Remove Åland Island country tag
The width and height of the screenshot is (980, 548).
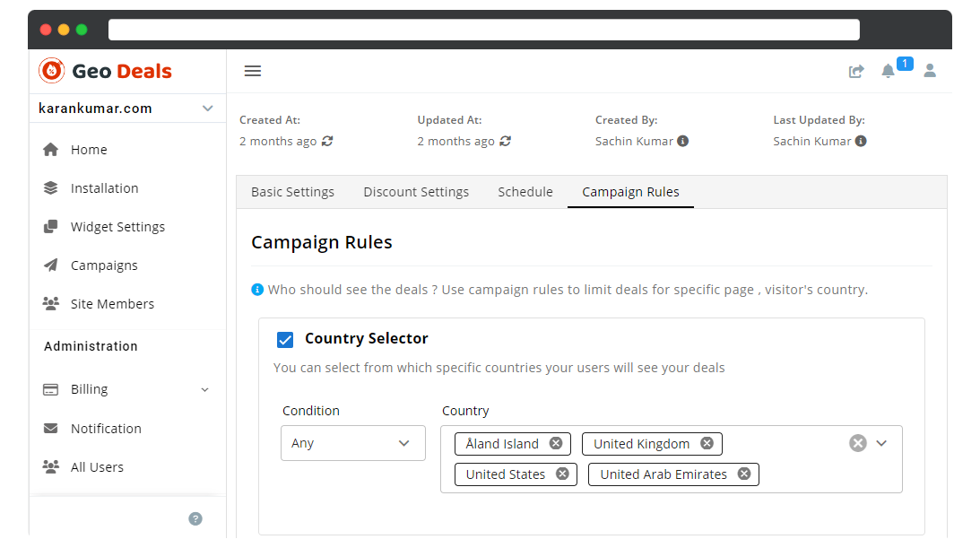click(x=556, y=443)
